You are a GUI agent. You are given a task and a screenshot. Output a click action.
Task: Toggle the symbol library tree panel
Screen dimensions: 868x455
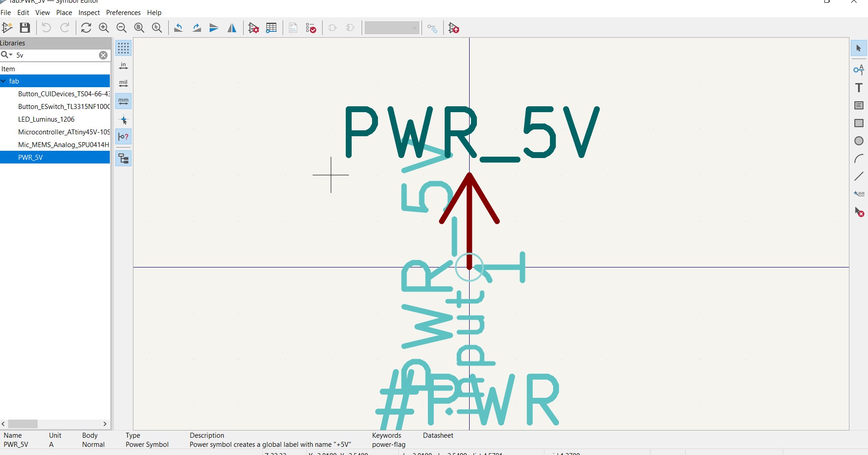pos(123,158)
